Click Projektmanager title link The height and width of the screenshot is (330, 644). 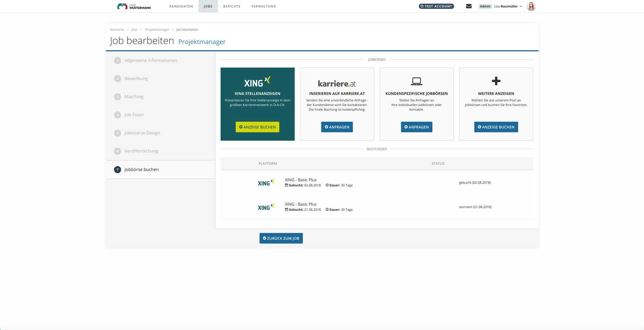(202, 42)
